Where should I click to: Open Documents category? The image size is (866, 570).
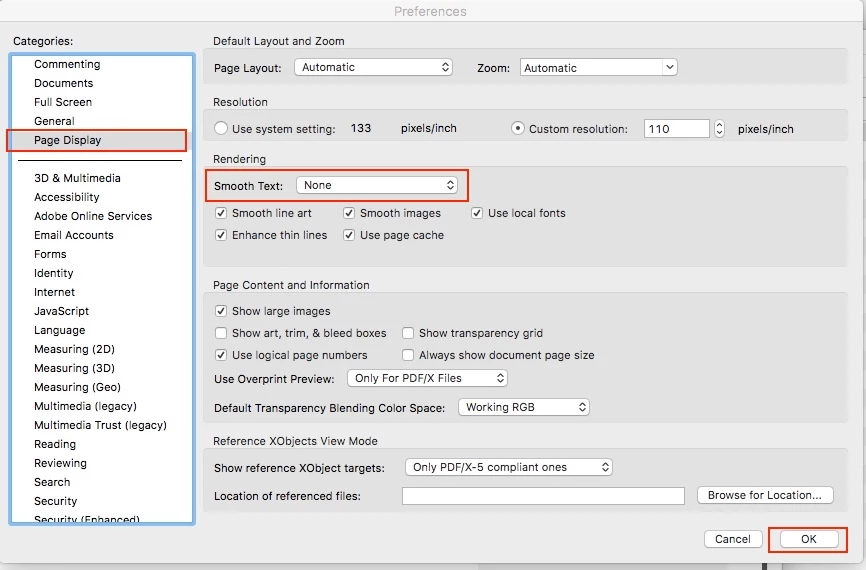64,83
